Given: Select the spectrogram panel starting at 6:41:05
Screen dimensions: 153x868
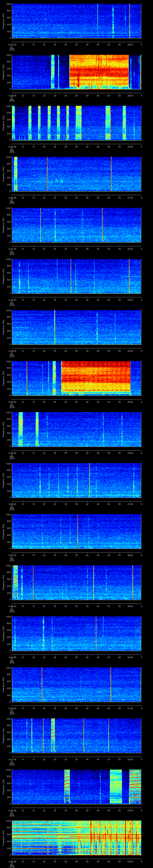Looking at the screenshot, I should pos(77,736).
